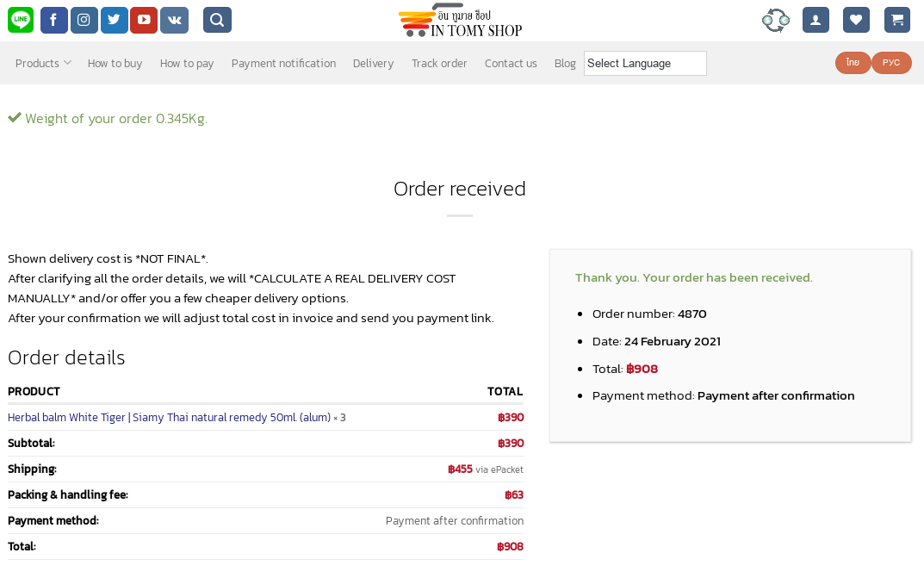Image resolution: width=924 pixels, height=578 pixels.
Task: Open the YouTube channel icon
Action: click(x=144, y=20)
